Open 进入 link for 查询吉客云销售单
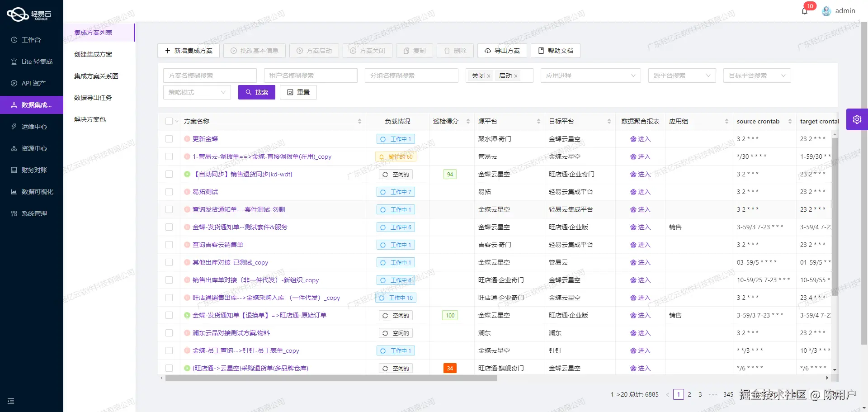The height and width of the screenshot is (412, 868). (x=640, y=245)
